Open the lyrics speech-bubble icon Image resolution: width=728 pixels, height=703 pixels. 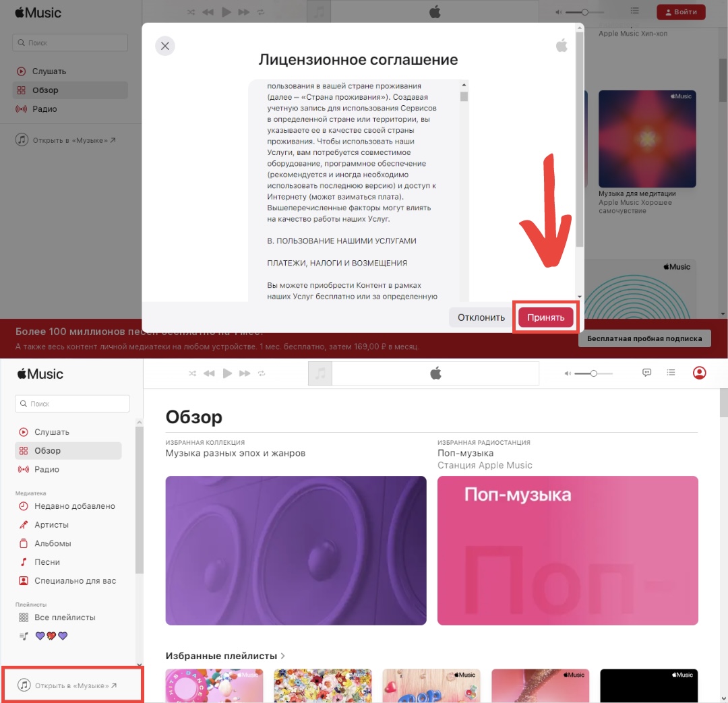pos(646,373)
